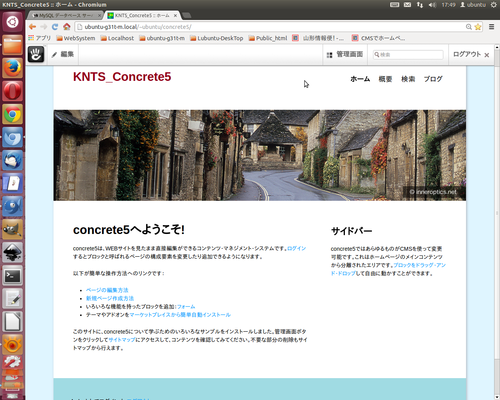The height and width of the screenshot is (400, 500).
Task: Click the browser forward arrow
Action: click(44, 27)
